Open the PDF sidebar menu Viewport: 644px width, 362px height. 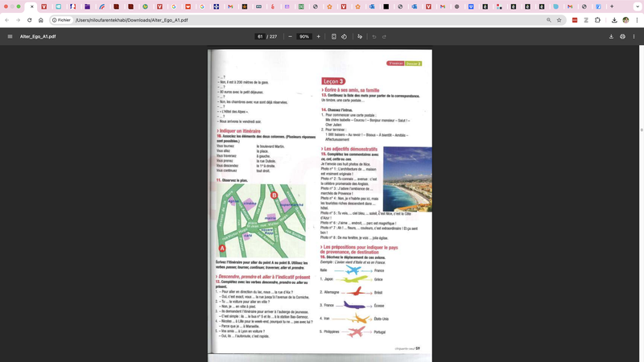click(10, 36)
